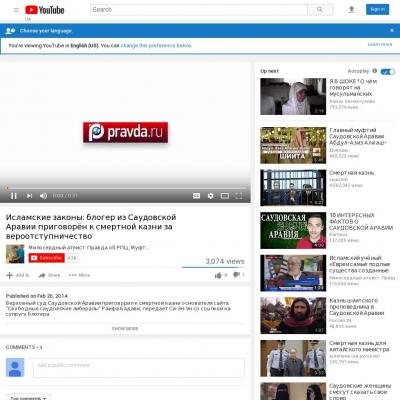The width and height of the screenshot is (400, 400).
Task: Open the hamburger guide menu
Action: pos(16,10)
